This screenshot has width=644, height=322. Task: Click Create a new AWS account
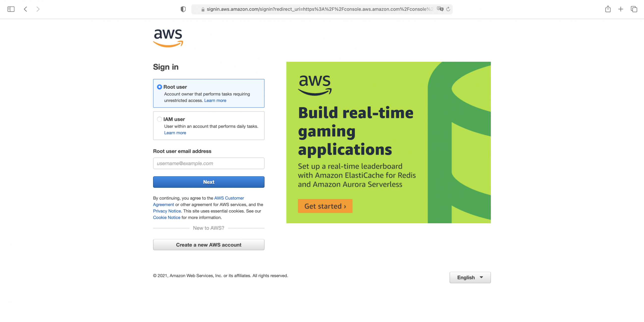pyautogui.click(x=209, y=245)
